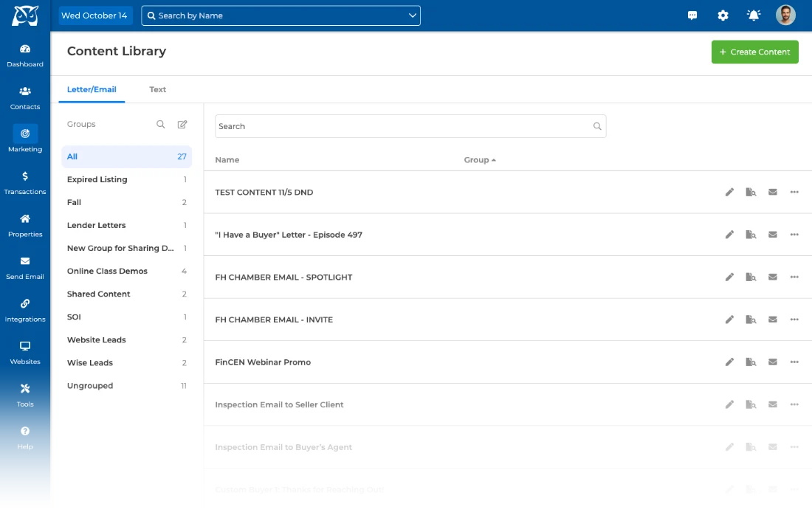812x518 pixels.
Task: Sort by the Group column header
Action: pos(480,160)
